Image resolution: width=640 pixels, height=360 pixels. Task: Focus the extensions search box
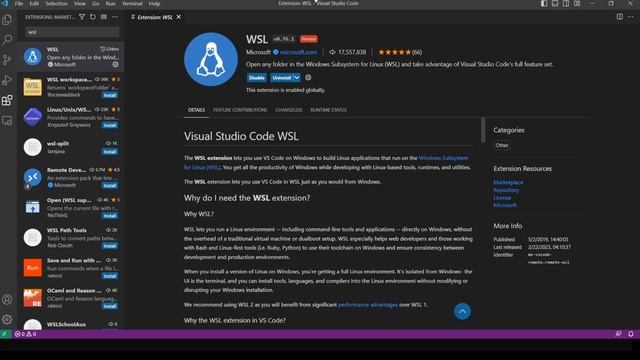coord(72,32)
